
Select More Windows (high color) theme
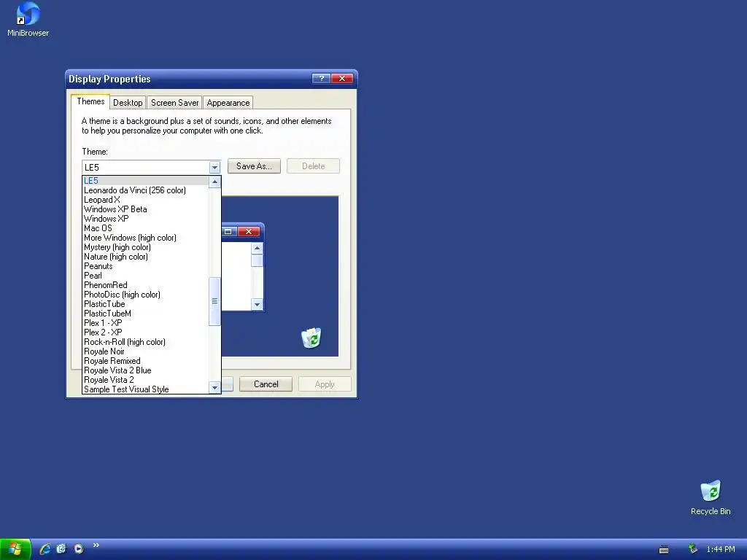(x=145, y=238)
